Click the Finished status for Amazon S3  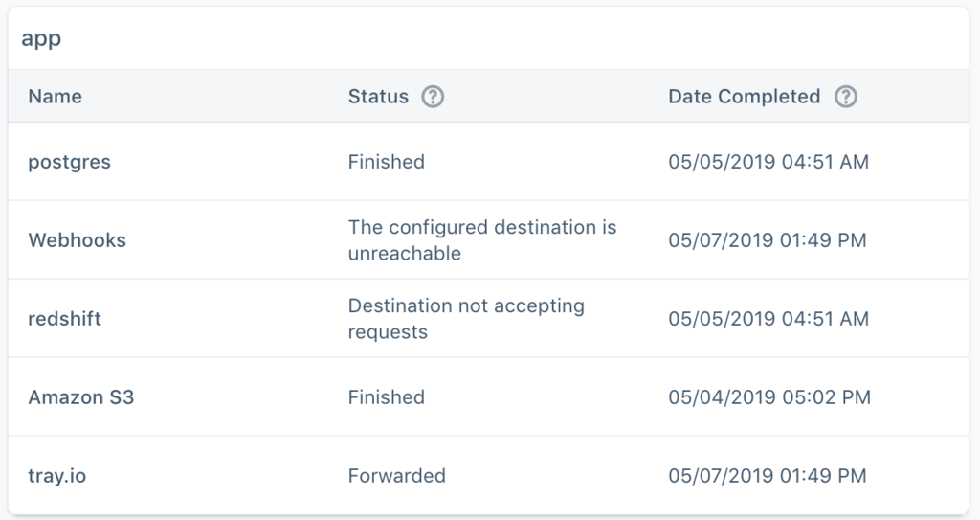point(387,396)
